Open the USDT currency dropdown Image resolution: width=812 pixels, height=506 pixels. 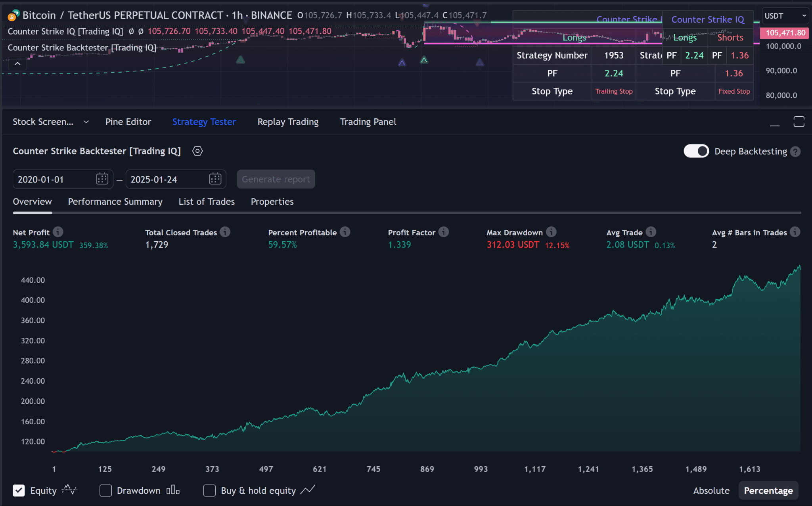(785, 16)
